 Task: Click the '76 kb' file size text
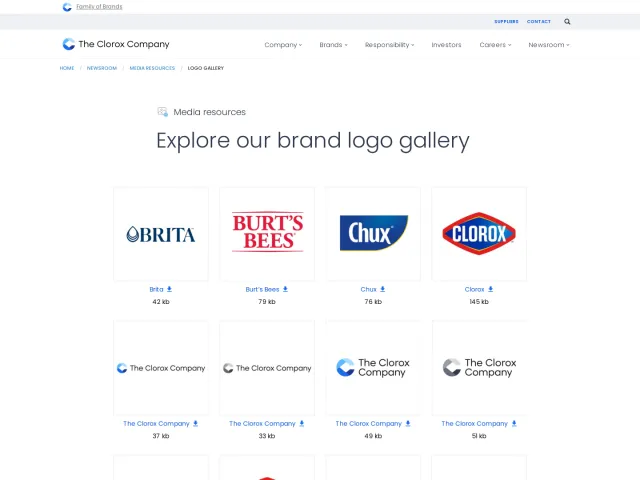coord(373,302)
